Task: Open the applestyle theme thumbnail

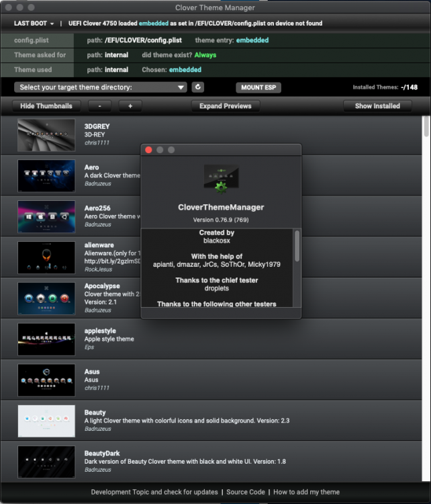Action: coord(46,339)
